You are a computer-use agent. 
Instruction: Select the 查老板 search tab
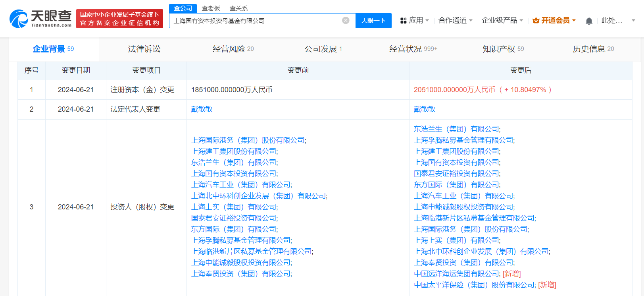pos(211,8)
